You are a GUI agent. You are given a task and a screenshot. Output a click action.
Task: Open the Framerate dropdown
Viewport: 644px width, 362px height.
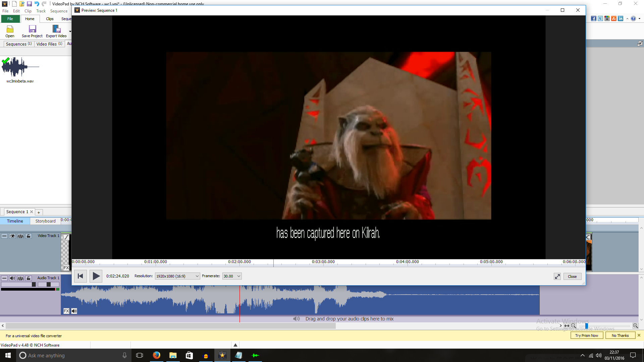point(232,276)
